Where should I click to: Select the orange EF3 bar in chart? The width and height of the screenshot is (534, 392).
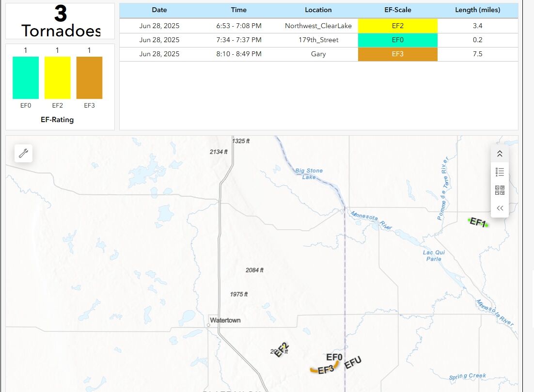pyautogui.click(x=89, y=78)
